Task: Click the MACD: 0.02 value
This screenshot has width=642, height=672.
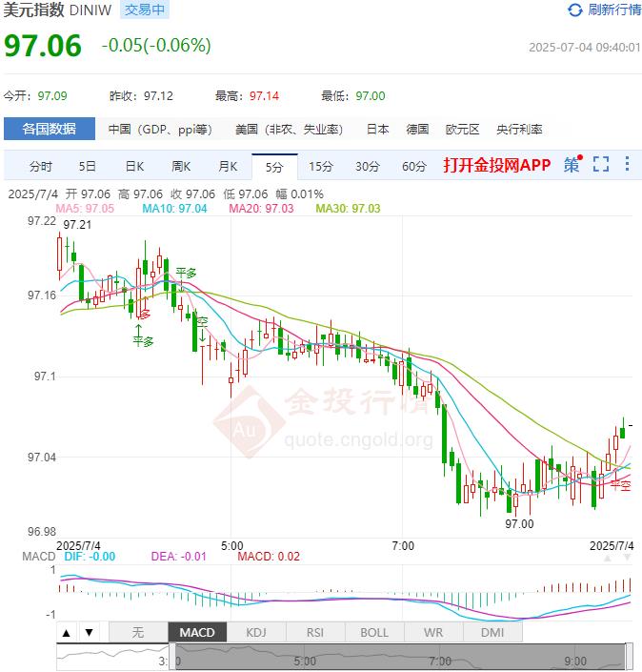Action: point(269,557)
